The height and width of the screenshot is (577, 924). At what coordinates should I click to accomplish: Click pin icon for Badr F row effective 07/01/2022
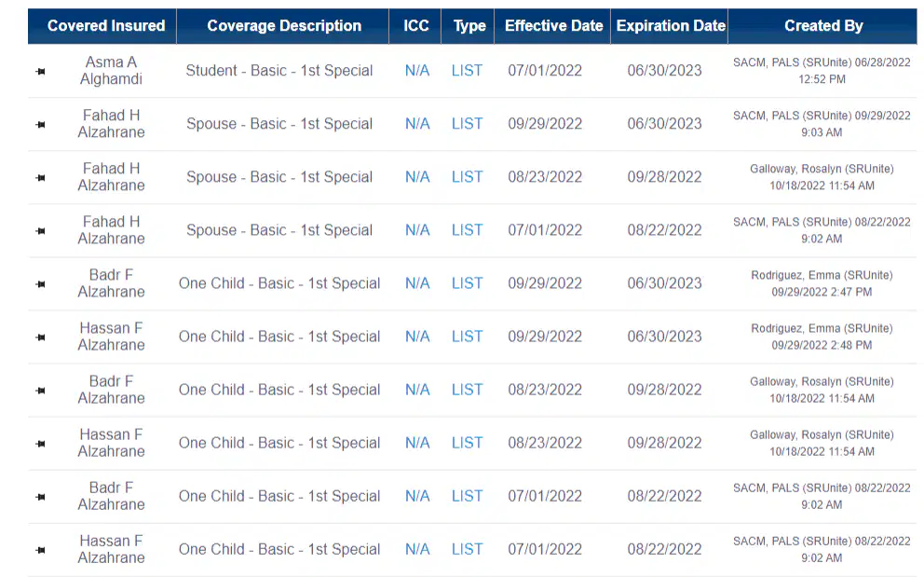[x=40, y=497]
